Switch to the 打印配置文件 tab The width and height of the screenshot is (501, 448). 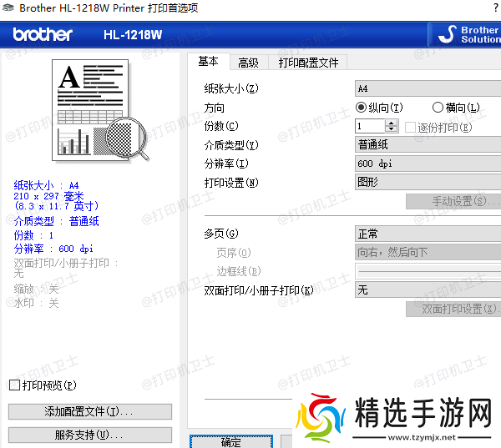[x=308, y=63]
